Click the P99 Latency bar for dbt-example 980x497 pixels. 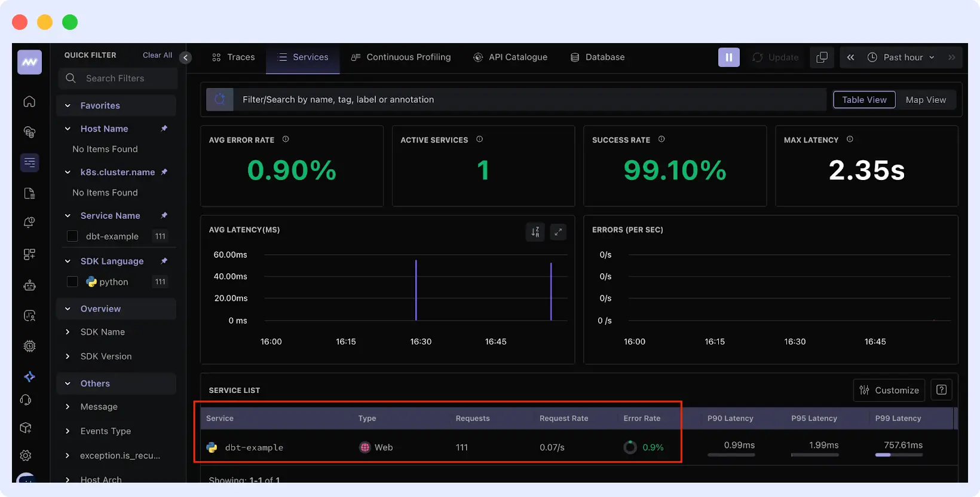tap(899, 455)
